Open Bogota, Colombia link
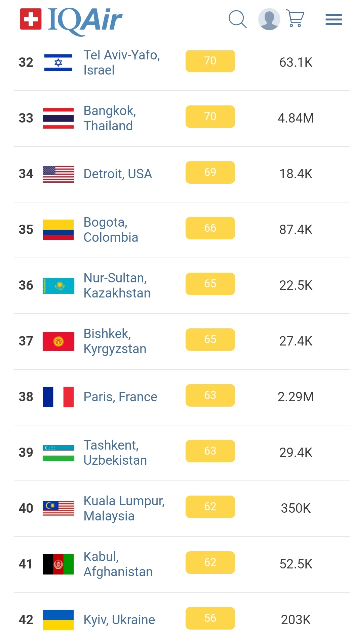 [x=111, y=230]
